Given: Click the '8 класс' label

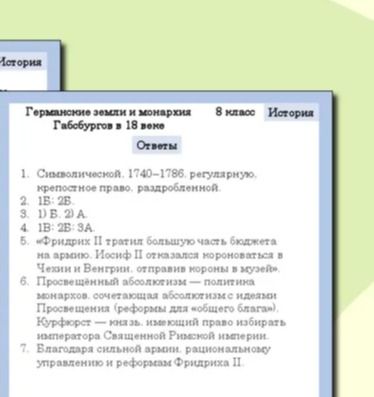Looking at the screenshot, I should click(x=235, y=112).
